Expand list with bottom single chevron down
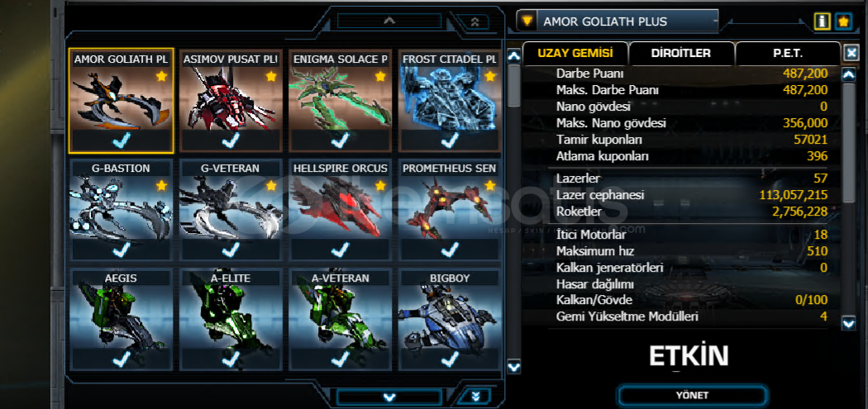The image size is (868, 409). 389,397
